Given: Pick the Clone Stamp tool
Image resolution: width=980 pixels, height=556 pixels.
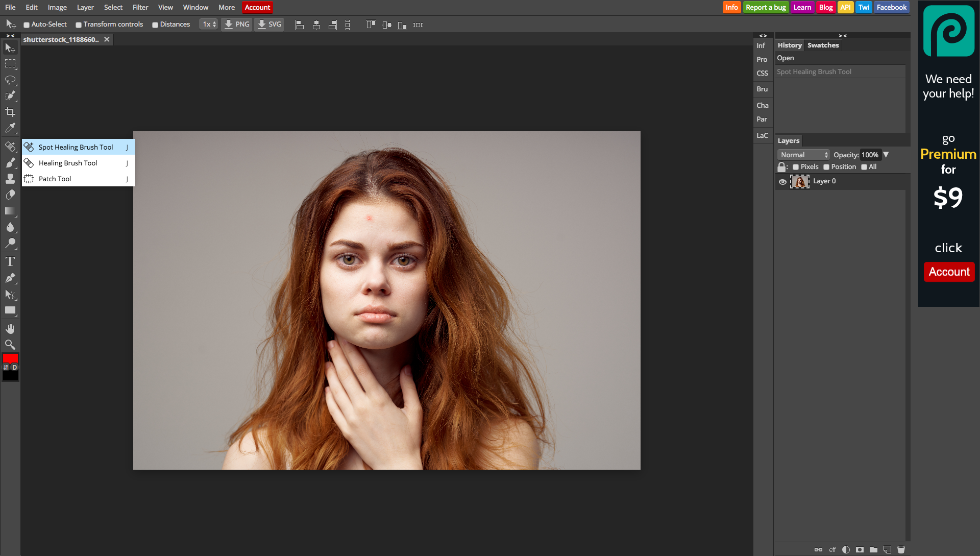Looking at the screenshot, I should [10, 179].
